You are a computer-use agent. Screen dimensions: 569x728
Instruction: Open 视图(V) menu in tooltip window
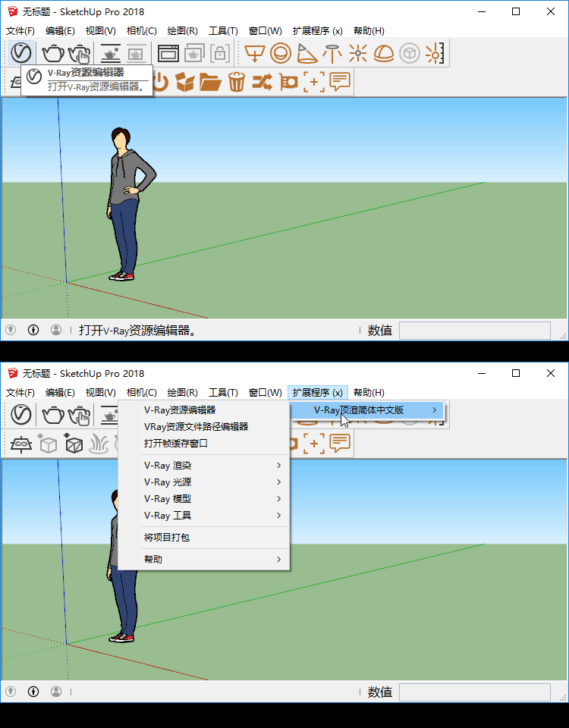click(x=100, y=30)
